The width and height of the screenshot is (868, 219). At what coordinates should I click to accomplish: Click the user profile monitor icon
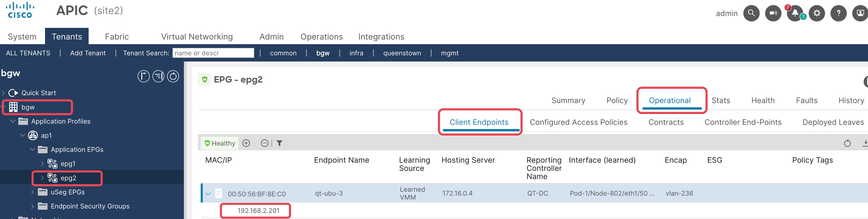point(860,13)
